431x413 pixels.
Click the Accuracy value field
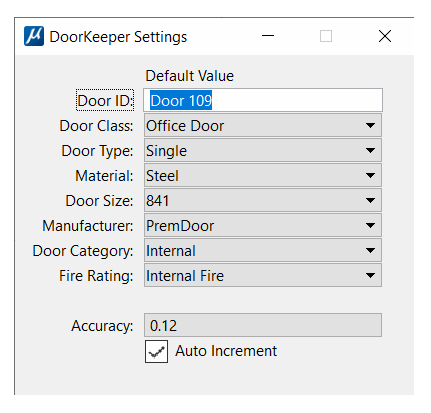[263, 325]
